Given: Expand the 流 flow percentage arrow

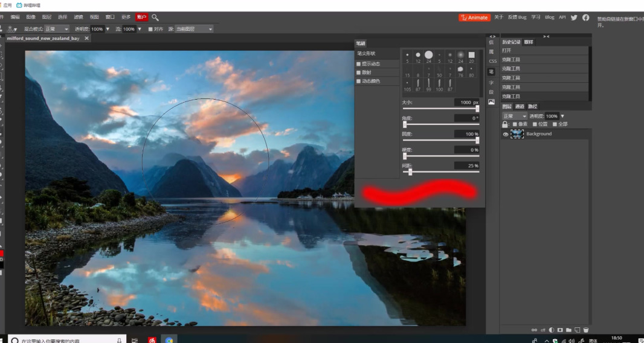Looking at the screenshot, I should click(x=139, y=29).
